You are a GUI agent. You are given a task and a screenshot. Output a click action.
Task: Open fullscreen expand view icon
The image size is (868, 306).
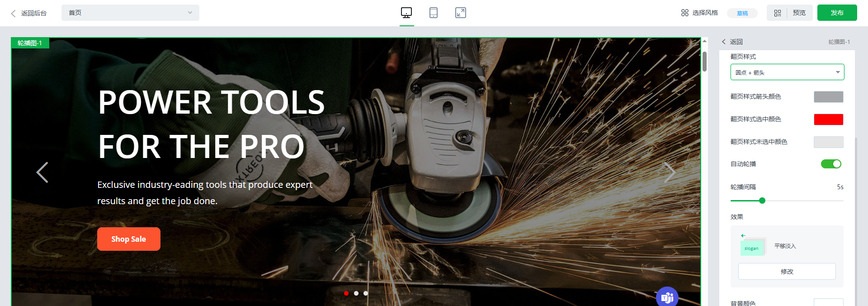(461, 13)
